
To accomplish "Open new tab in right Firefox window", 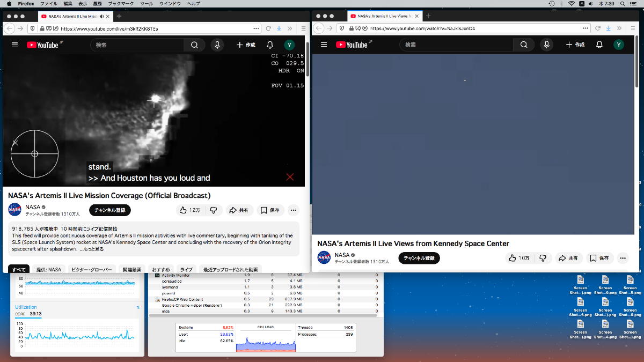I will 428,16.
